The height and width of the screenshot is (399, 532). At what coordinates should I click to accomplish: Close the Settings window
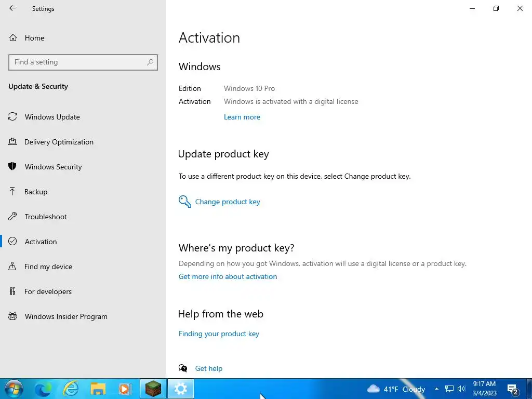520,8
